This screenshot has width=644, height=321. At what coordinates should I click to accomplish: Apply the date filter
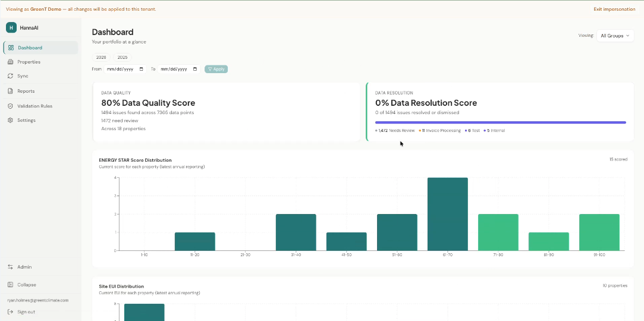[216, 70]
